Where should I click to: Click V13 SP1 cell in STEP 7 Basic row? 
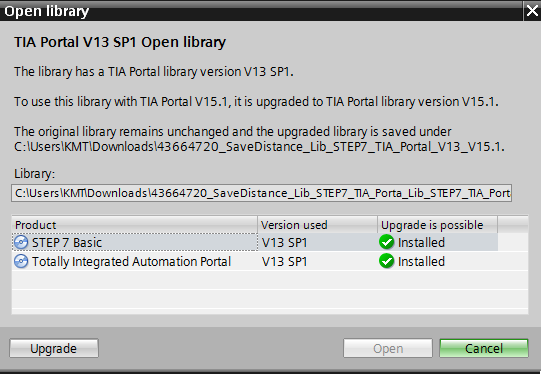284,243
